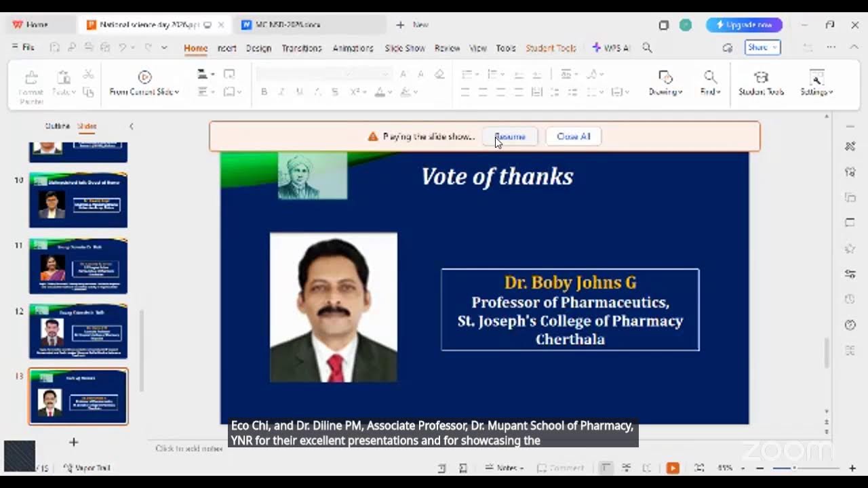This screenshot has height=488, width=868.
Task: Toggle Italic formatting
Action: pyautogui.click(x=281, y=92)
